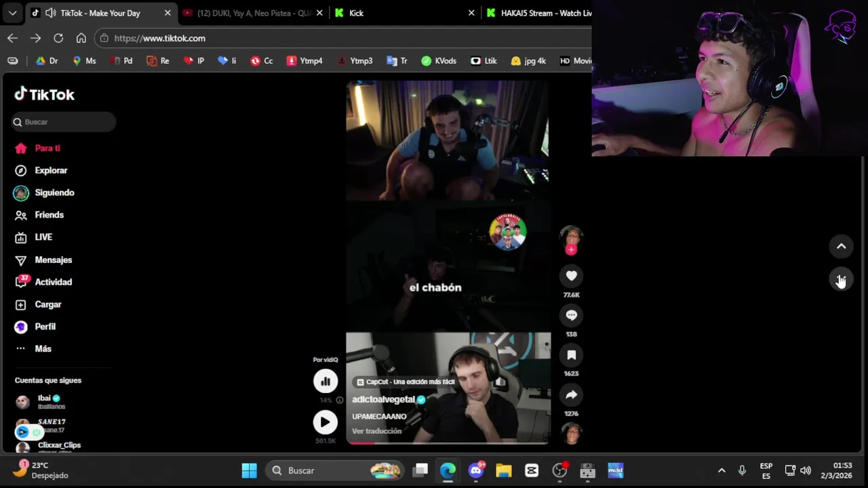Mute the TikTok tab audio icon
This screenshot has height=488, width=868.
50,13
